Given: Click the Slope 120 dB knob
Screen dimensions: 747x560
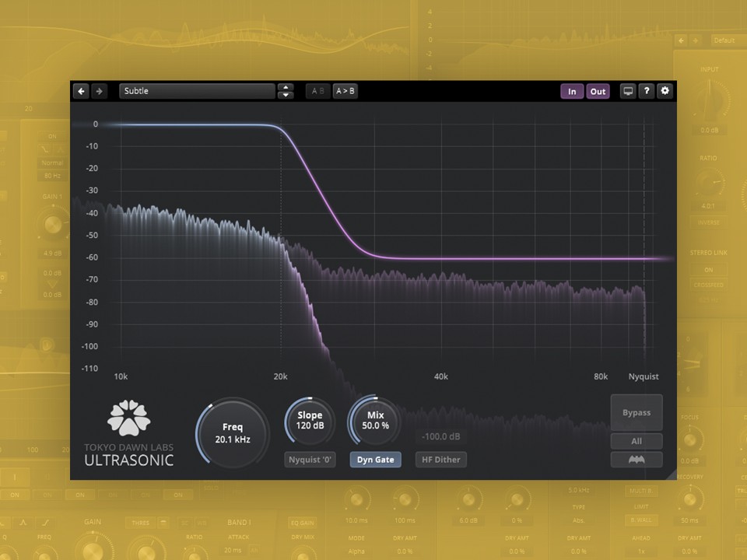Looking at the screenshot, I should click(x=310, y=421).
